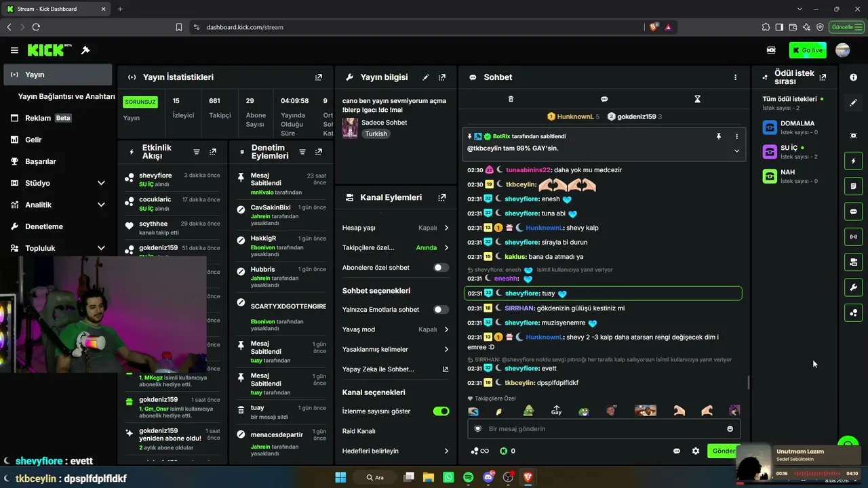The width and height of the screenshot is (868, 488).
Task: Open the emoji picker in message box
Action: 730,429
